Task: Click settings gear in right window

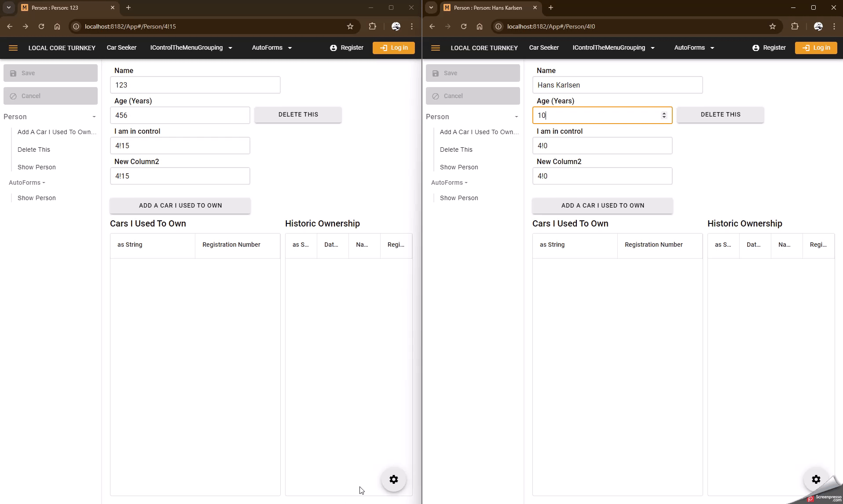Action: click(x=816, y=479)
